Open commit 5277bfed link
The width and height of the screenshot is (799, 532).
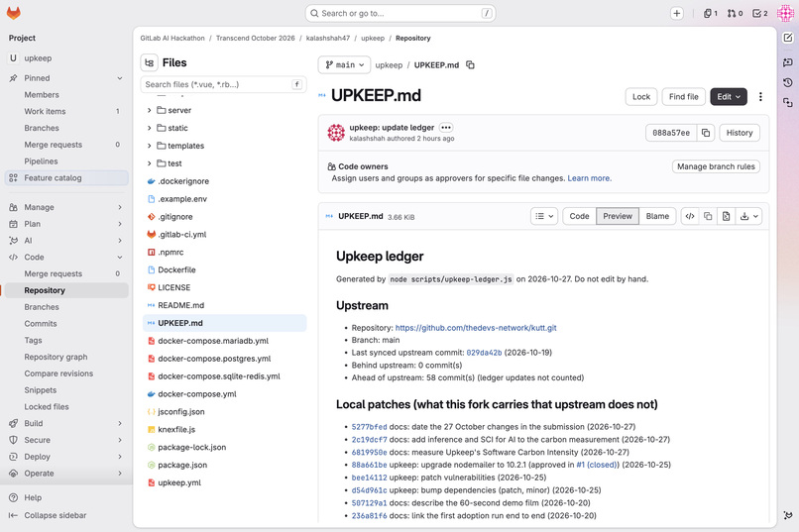[370, 427]
